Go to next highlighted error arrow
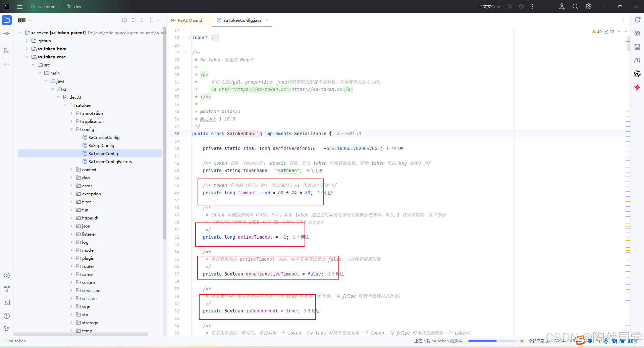The image size is (644, 348). pyautogui.click(x=626, y=32)
